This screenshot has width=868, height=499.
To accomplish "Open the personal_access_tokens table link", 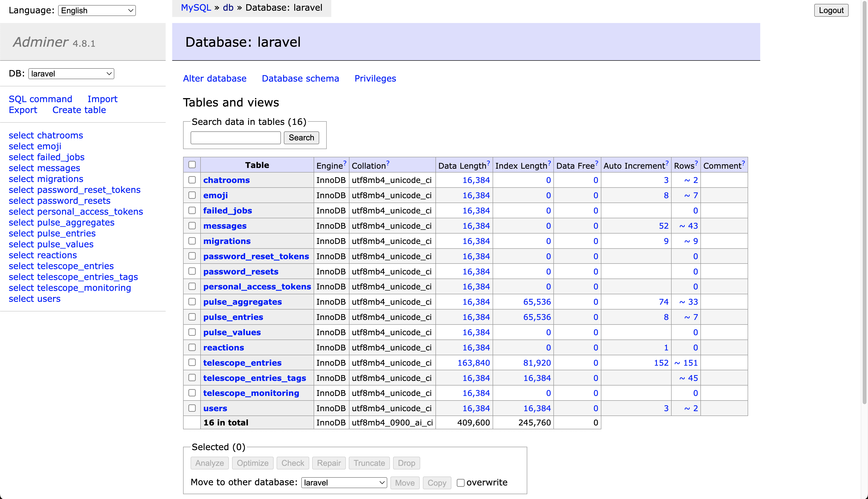I will [x=257, y=287].
